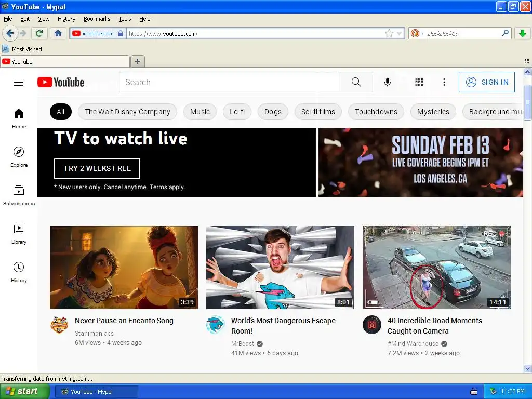Image resolution: width=532 pixels, height=399 pixels.
Task: Open the #Mind Warehouse channel avatar
Action: coord(372,325)
